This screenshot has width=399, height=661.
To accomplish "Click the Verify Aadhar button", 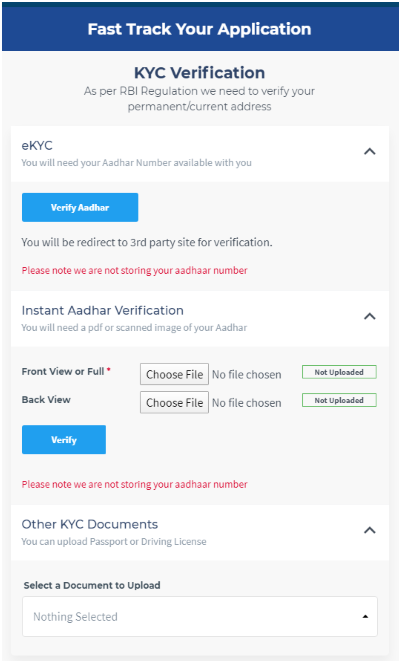I will (x=80, y=207).
